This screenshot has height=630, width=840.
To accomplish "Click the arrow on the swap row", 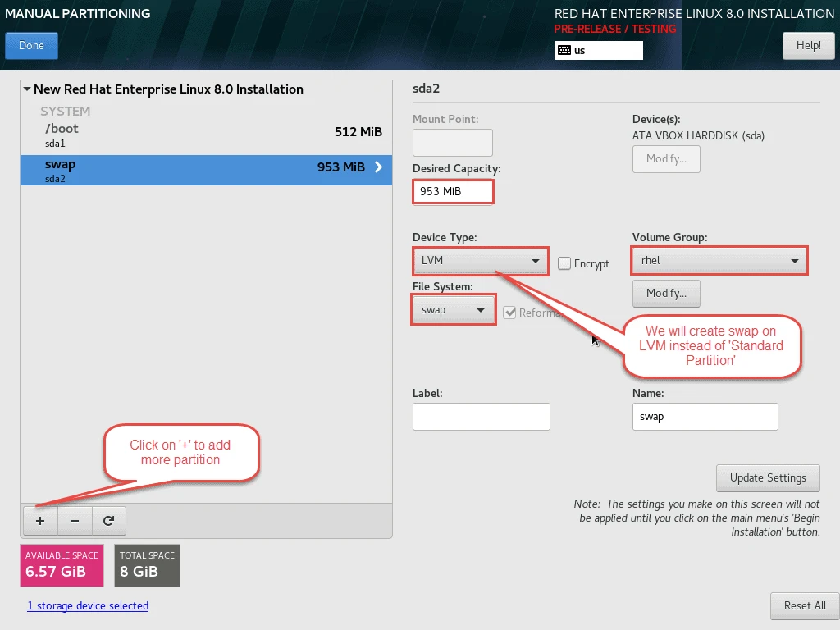I will pyautogui.click(x=378, y=167).
